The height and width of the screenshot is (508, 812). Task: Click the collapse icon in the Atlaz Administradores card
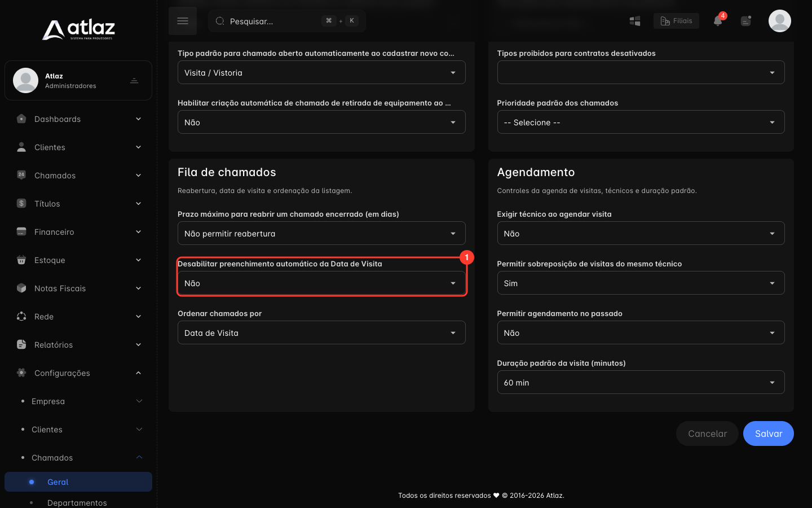(134, 81)
